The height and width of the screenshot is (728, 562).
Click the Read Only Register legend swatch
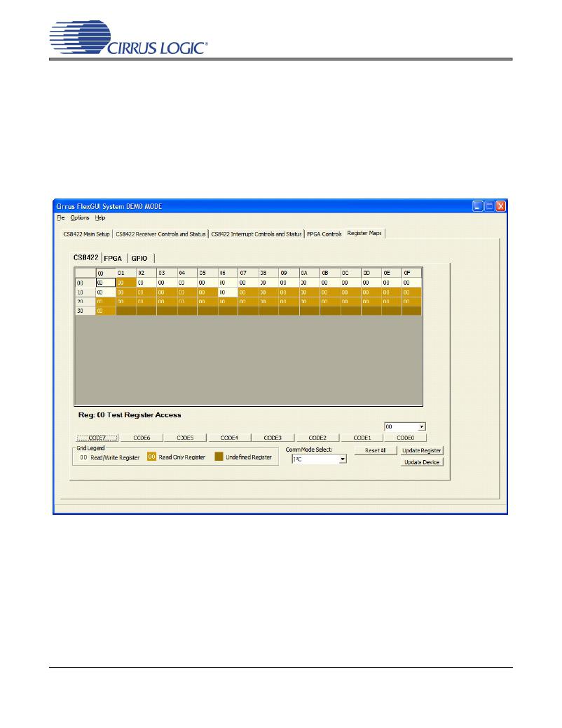[x=151, y=457]
